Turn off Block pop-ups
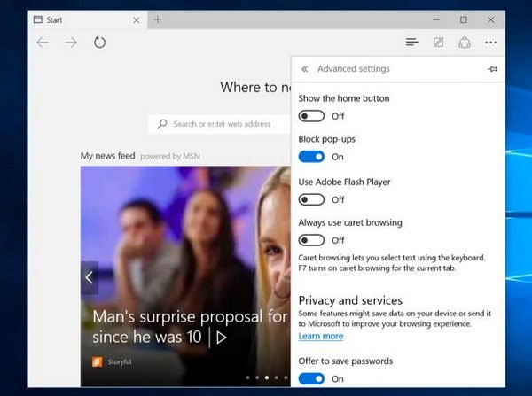The width and height of the screenshot is (532, 396). click(x=311, y=157)
